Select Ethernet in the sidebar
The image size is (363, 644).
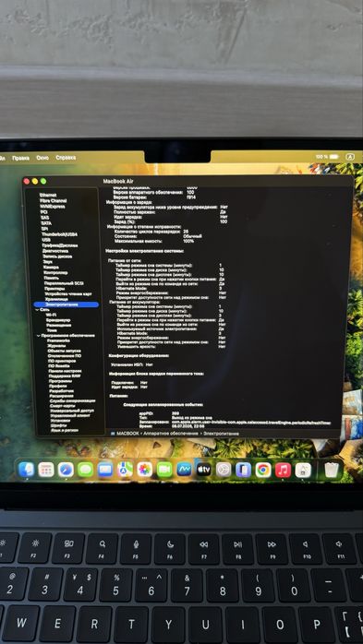tap(48, 195)
